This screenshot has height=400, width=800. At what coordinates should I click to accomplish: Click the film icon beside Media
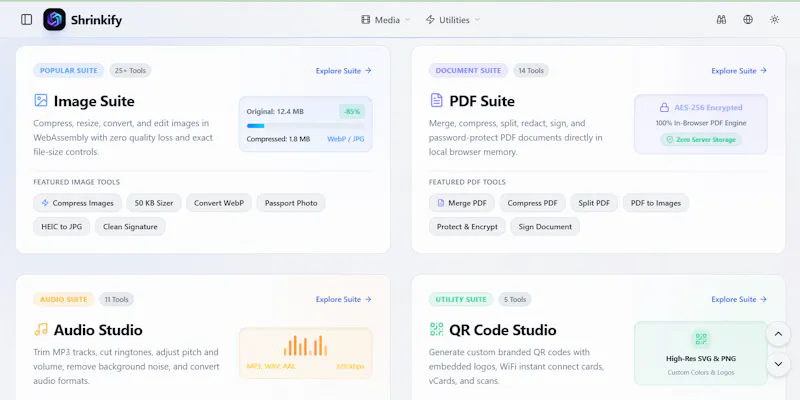(x=365, y=20)
